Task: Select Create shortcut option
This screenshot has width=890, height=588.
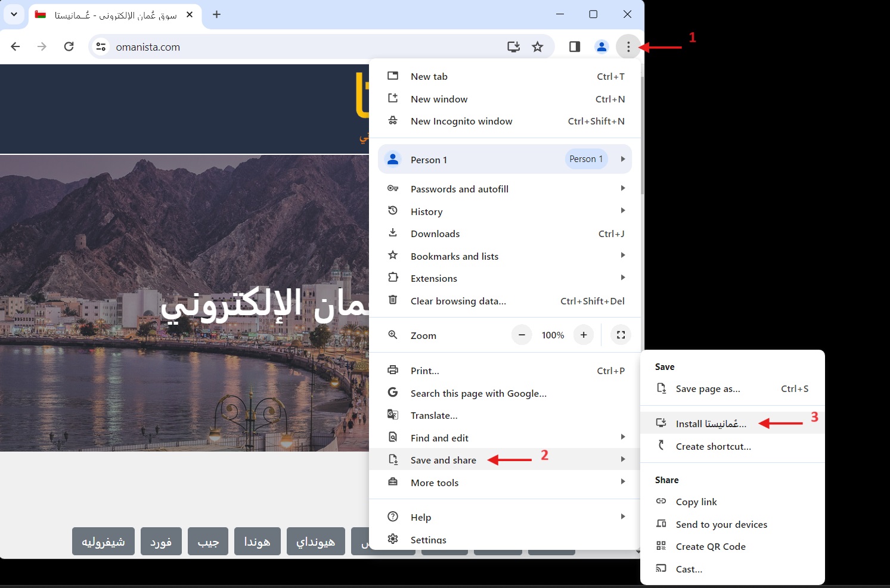Action: (733, 446)
